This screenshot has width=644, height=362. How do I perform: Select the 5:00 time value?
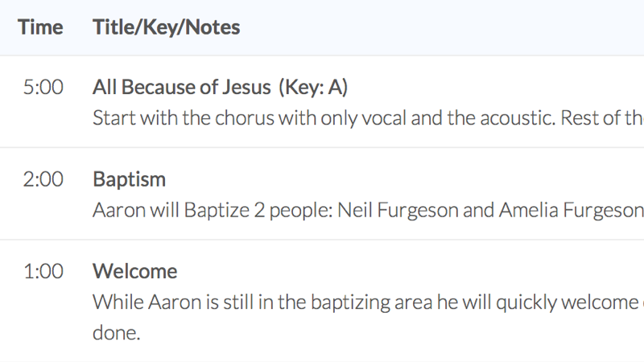(x=43, y=87)
